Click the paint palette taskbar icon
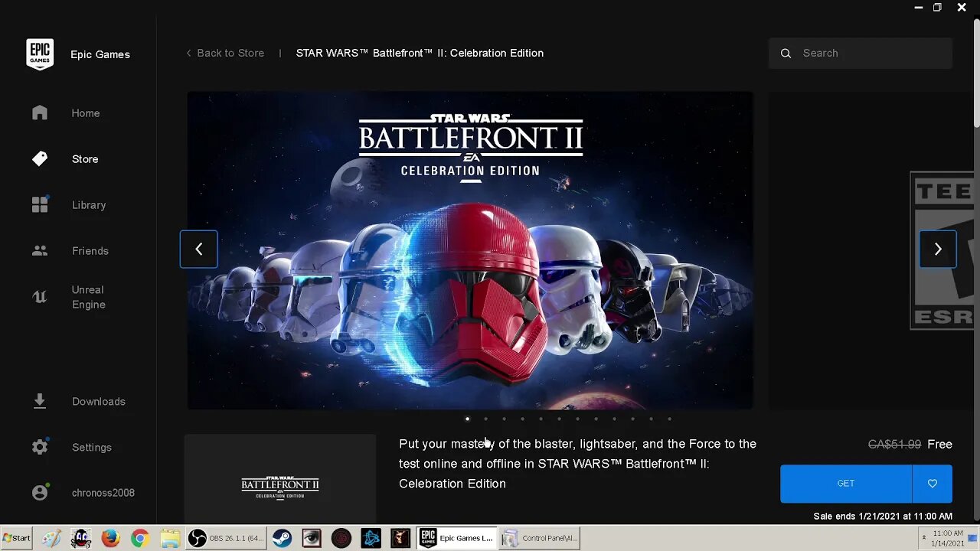This screenshot has width=980, height=551. (x=52, y=539)
